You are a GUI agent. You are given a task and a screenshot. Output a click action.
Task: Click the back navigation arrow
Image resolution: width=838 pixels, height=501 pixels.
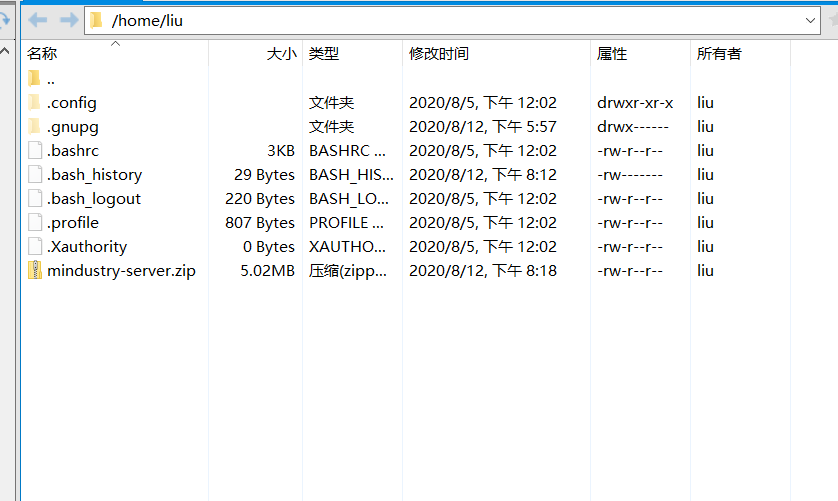[x=37, y=20]
